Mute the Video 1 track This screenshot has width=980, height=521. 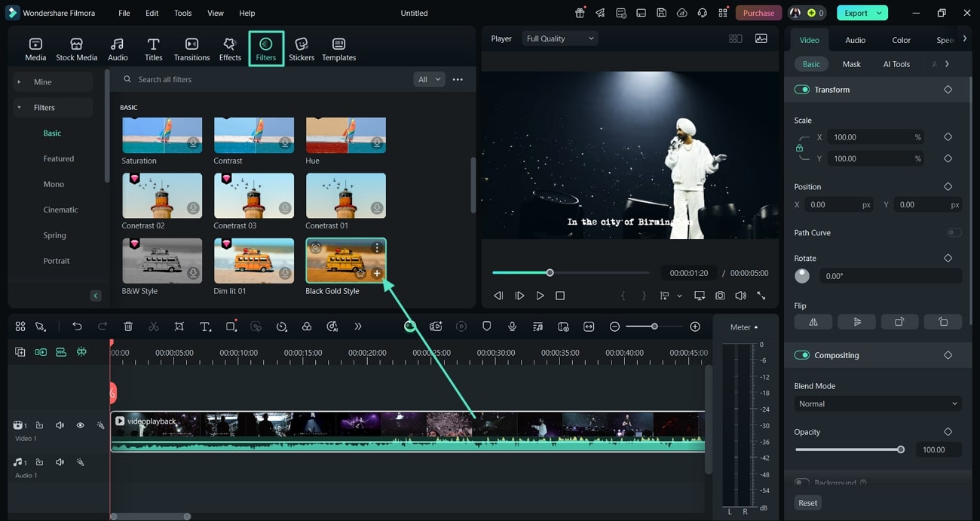(x=60, y=425)
